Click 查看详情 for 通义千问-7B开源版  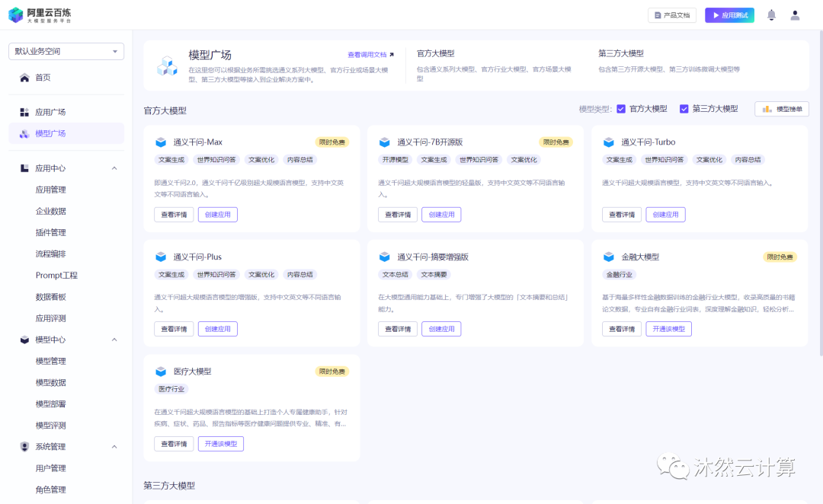[398, 215]
